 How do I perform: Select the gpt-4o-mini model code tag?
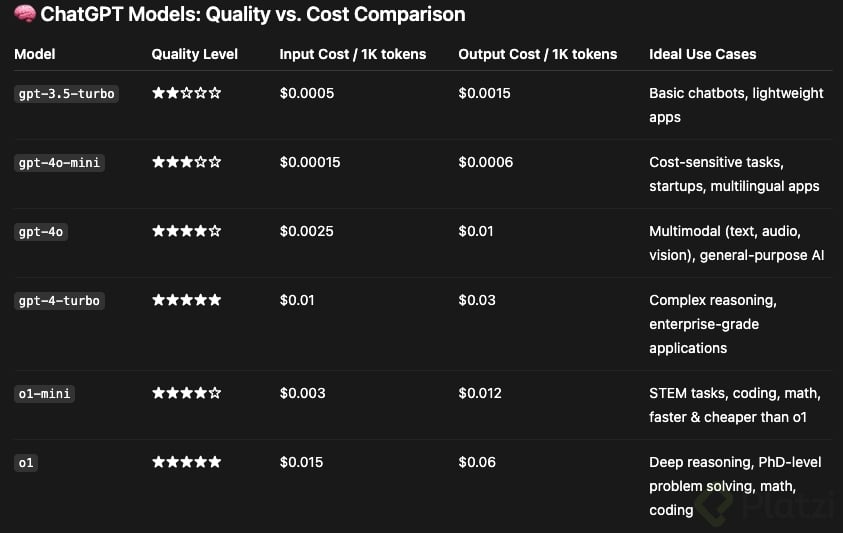coord(60,163)
